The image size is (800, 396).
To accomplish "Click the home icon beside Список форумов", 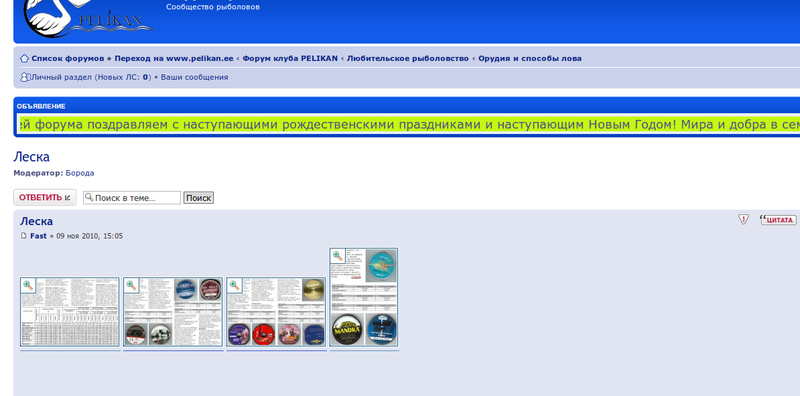I will pos(24,58).
